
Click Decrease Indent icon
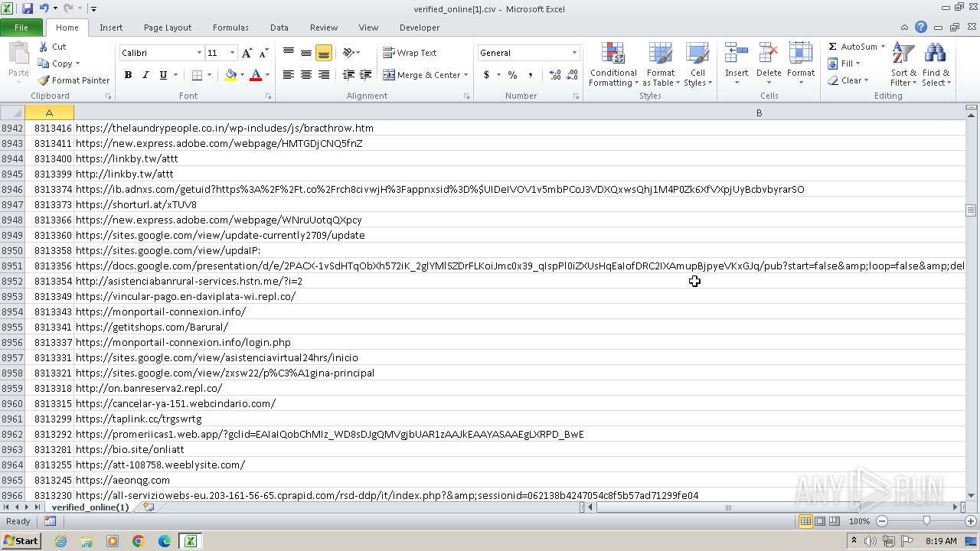348,75
